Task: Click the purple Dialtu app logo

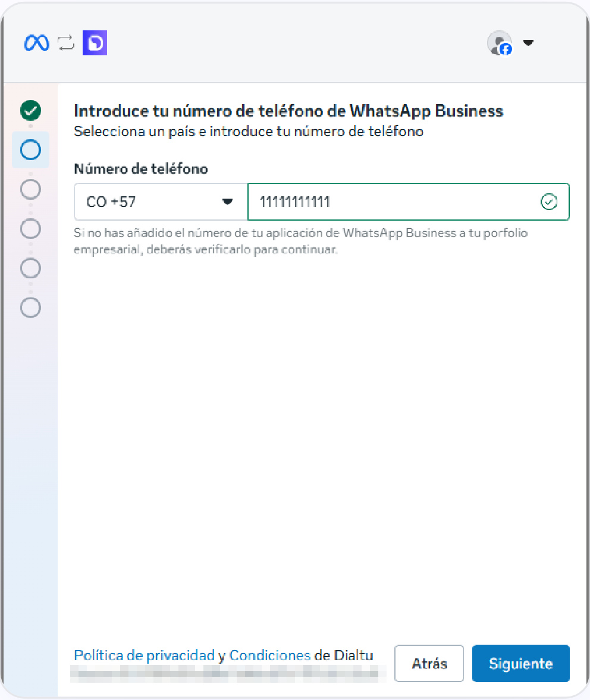Action: 95,43
